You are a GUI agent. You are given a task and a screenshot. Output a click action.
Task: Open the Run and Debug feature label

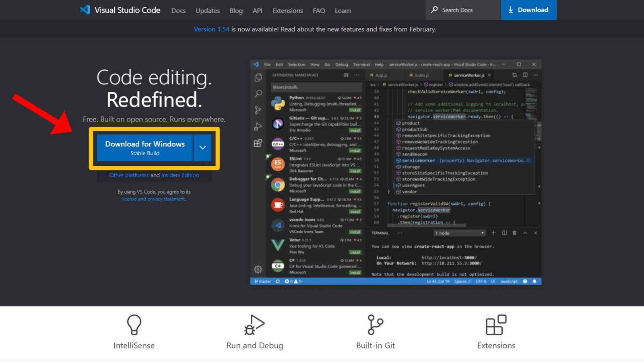pos(255,346)
